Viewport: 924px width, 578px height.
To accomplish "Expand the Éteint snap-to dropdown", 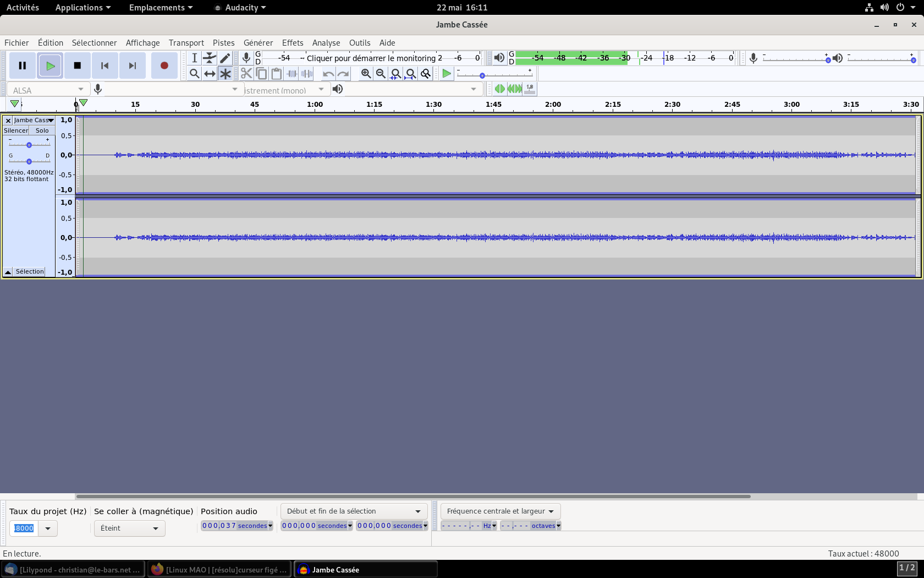I will click(x=129, y=528).
